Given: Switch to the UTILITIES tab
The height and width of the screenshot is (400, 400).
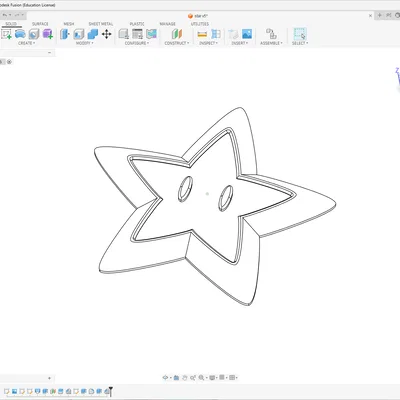Looking at the screenshot, I should click(x=200, y=24).
